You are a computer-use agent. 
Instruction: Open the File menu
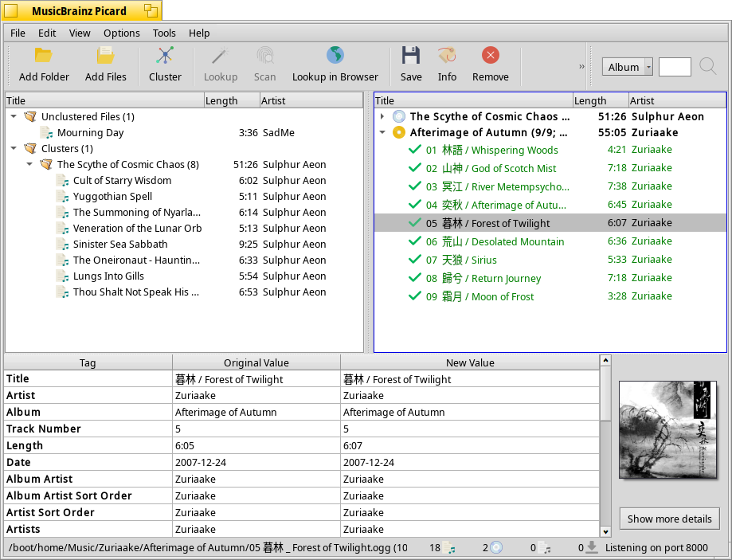coord(18,33)
